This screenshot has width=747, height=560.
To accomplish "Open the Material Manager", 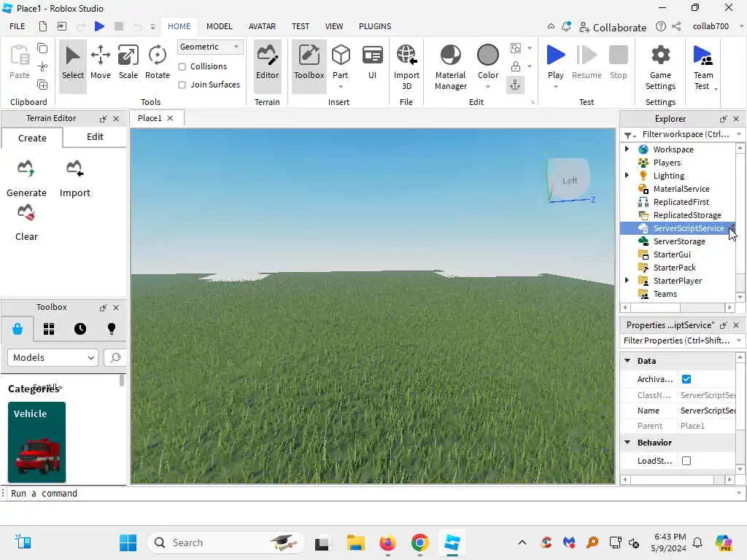I will click(x=450, y=66).
